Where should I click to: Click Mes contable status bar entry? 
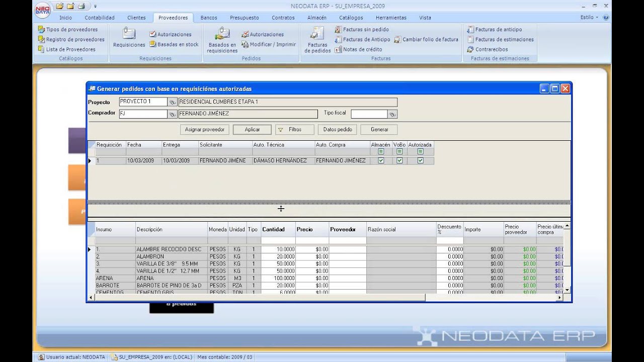tap(224, 357)
